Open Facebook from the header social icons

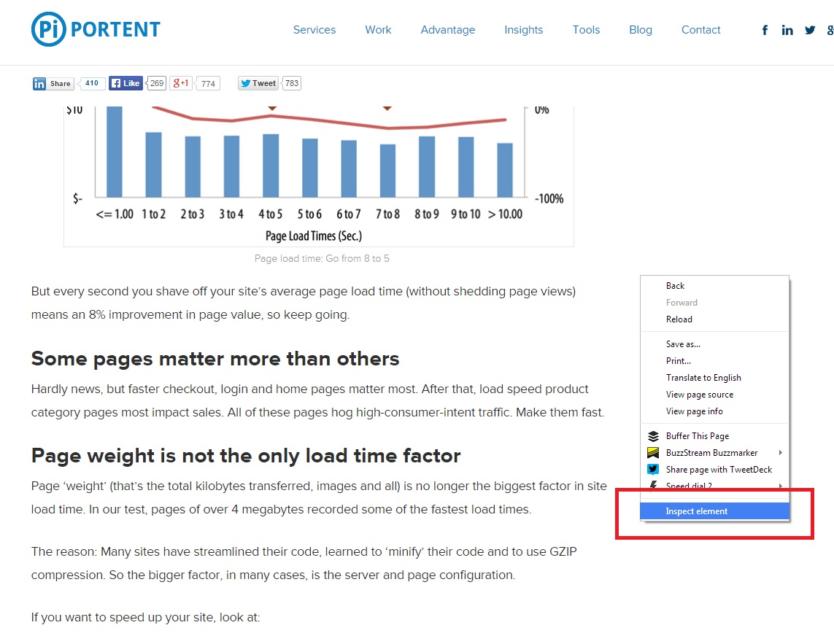[765, 30]
